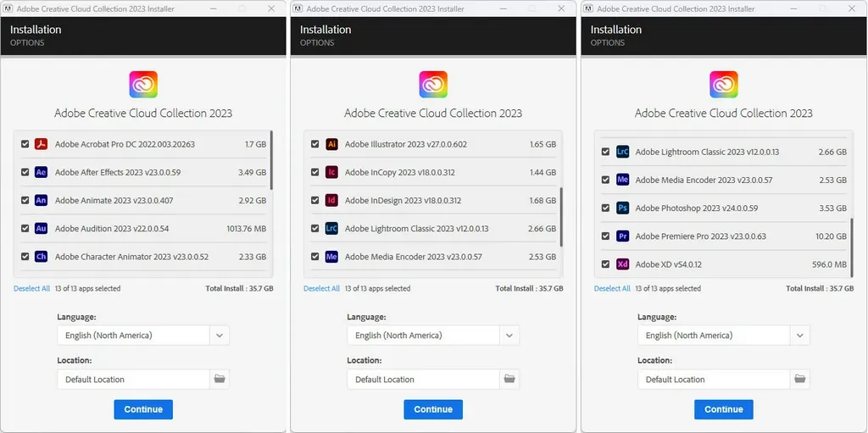868x433 pixels.
Task: Click the '1013.76 MB' size value
Action: (x=247, y=228)
